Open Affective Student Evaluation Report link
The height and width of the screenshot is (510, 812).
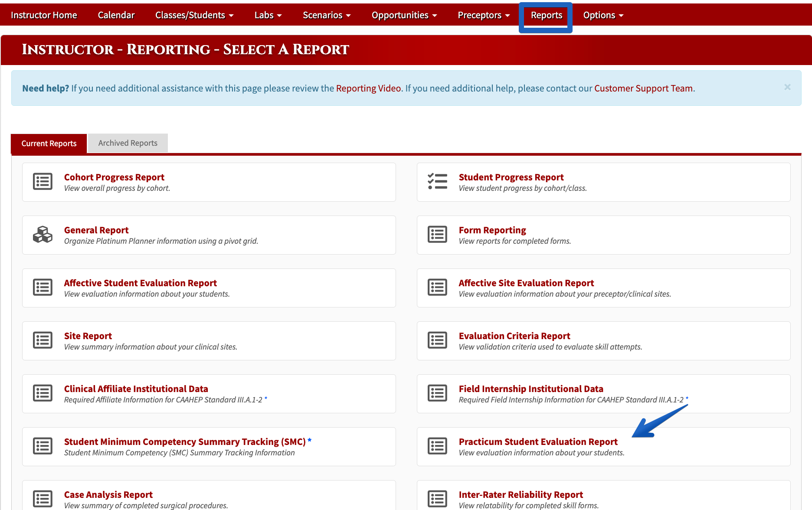[x=141, y=283]
